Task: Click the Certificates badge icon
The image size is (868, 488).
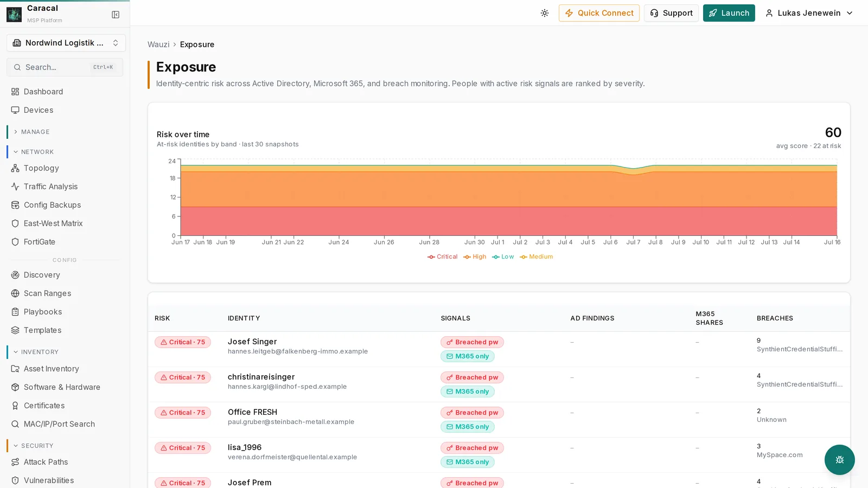Action: (x=15, y=406)
